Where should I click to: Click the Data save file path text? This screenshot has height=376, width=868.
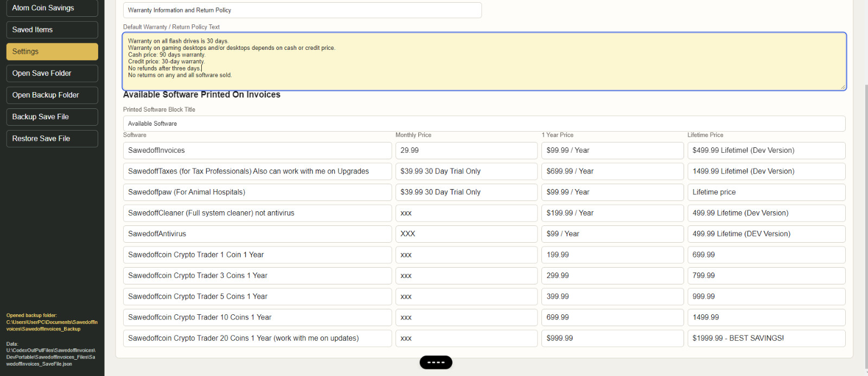(51, 354)
